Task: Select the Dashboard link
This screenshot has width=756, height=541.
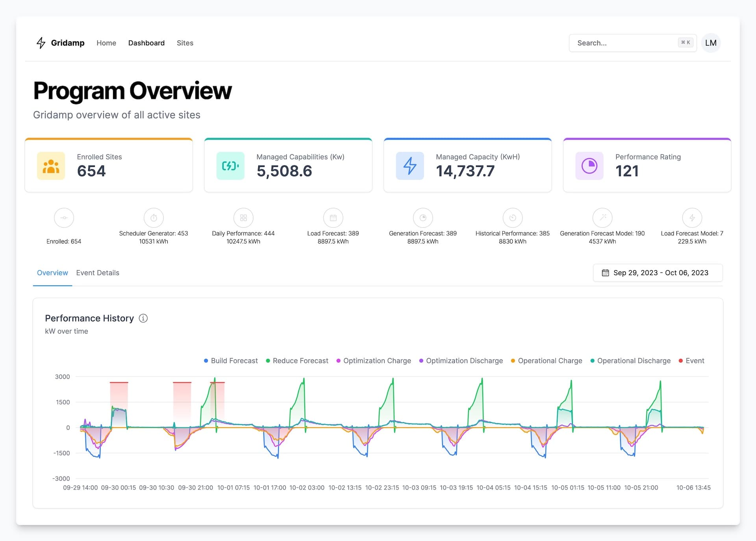Action: pos(146,43)
